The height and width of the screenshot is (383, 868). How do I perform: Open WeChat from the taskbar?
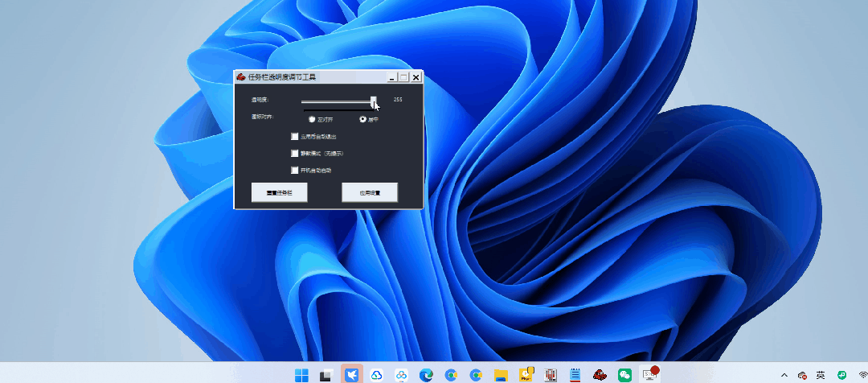click(x=625, y=375)
